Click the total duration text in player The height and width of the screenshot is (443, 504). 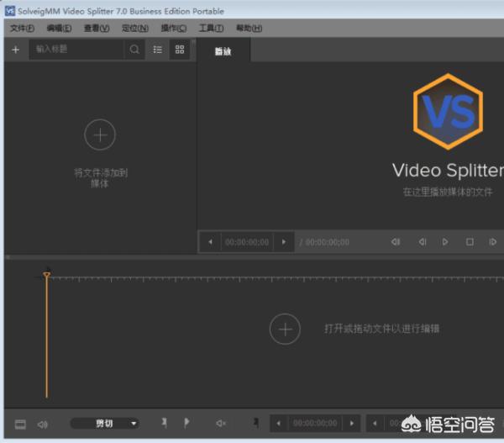(324, 242)
